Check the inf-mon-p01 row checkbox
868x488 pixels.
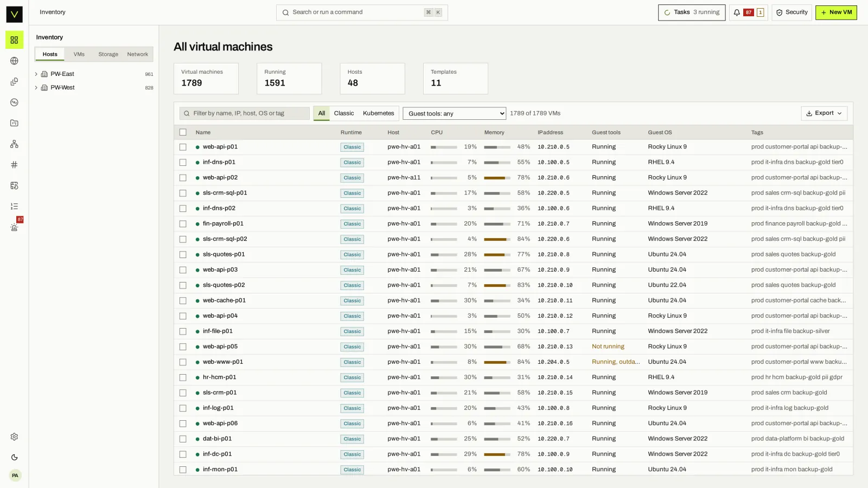pos(183,470)
